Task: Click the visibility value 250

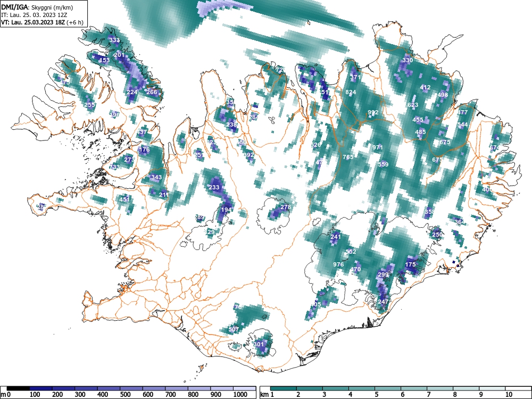Action: point(437,235)
